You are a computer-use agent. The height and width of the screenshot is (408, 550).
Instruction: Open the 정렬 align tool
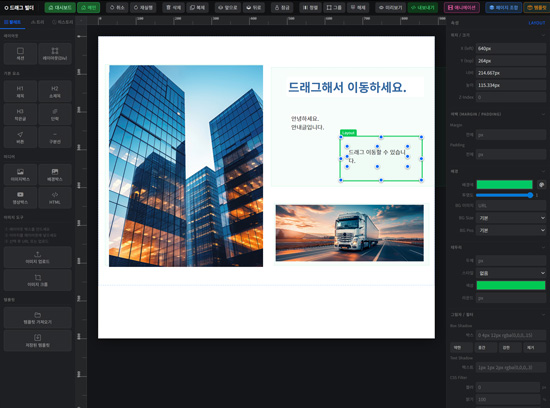coord(310,7)
